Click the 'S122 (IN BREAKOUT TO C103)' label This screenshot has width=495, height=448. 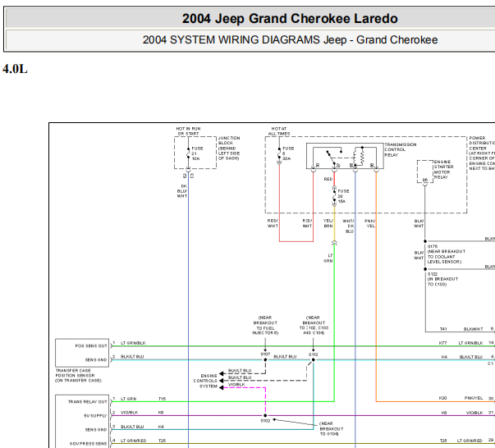442,279
